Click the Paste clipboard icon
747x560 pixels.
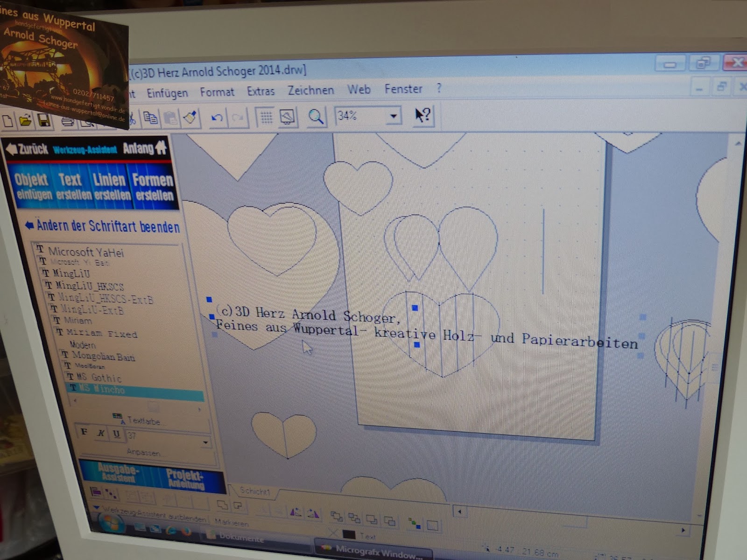[x=171, y=118]
